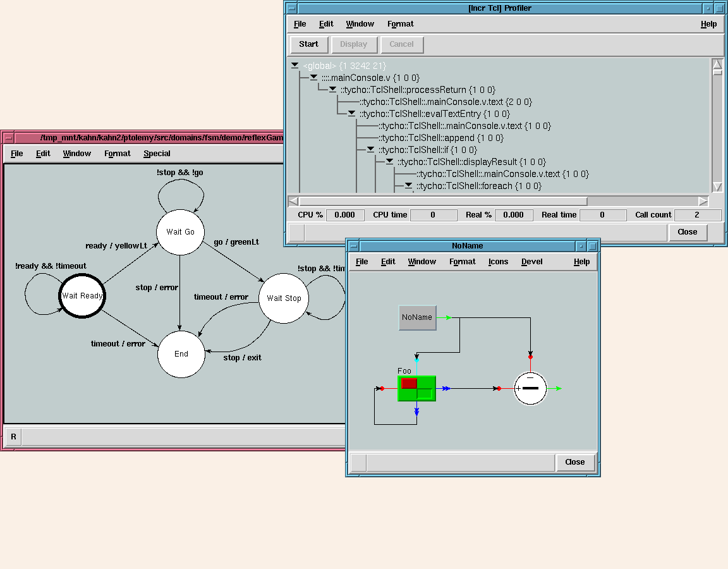Screen dimensions: 728x569
Task: Click the End state node
Action: point(181,354)
